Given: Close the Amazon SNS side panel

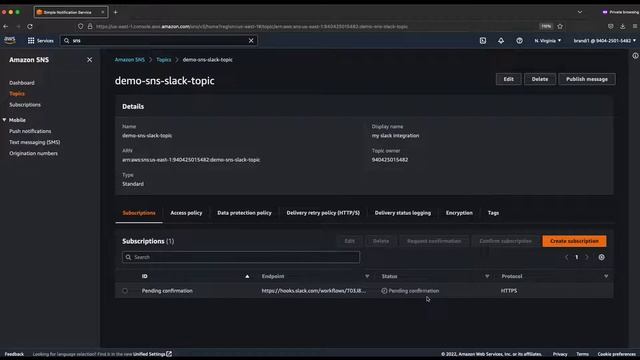Looking at the screenshot, I should pyautogui.click(x=89, y=60).
